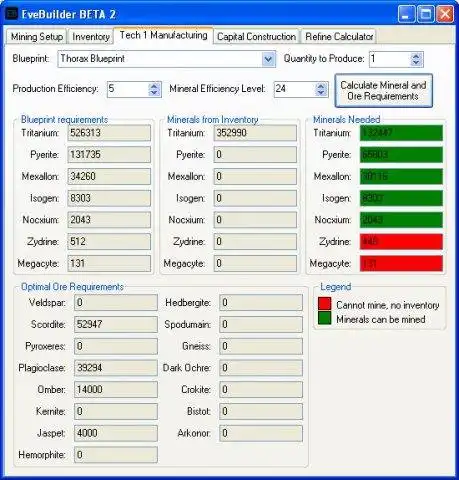Viewport: 459px width, 480px height.
Task: Click the Hemorphite ore field
Action: [116, 455]
